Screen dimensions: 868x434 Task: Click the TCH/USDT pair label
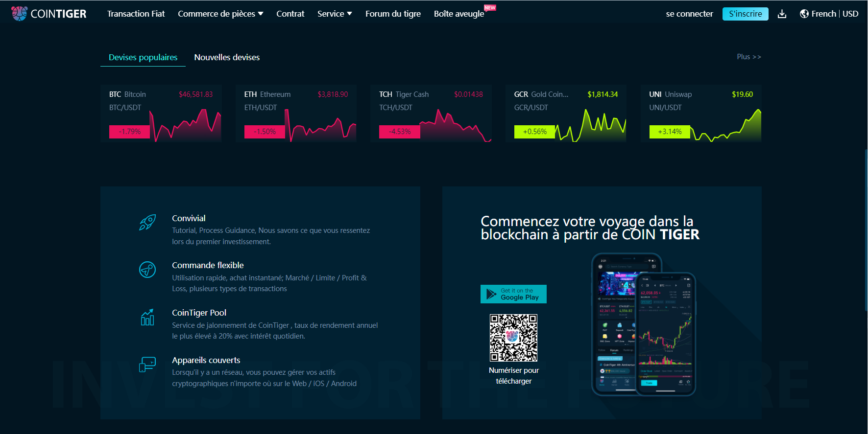(x=396, y=108)
